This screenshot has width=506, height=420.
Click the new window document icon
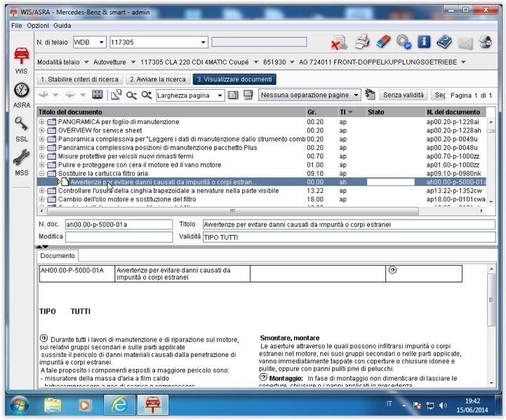click(x=116, y=95)
